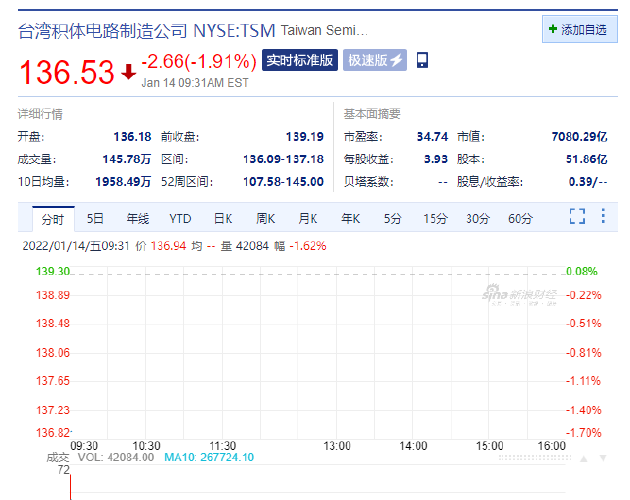This screenshot has width=630, height=500.
Task: Click the 139.30 price axis label
Action: click(53, 271)
